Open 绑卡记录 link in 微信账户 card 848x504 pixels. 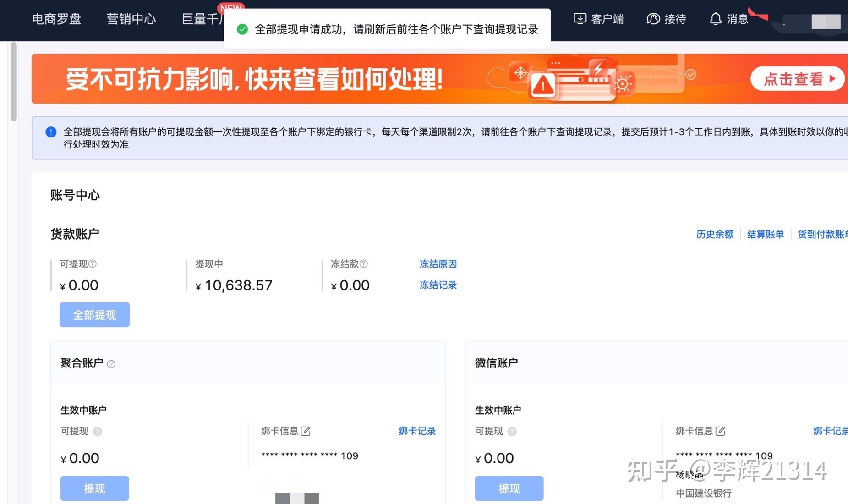click(x=831, y=431)
